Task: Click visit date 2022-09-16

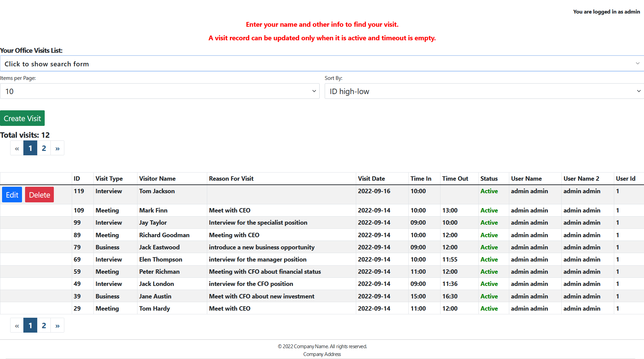Action: click(374, 191)
